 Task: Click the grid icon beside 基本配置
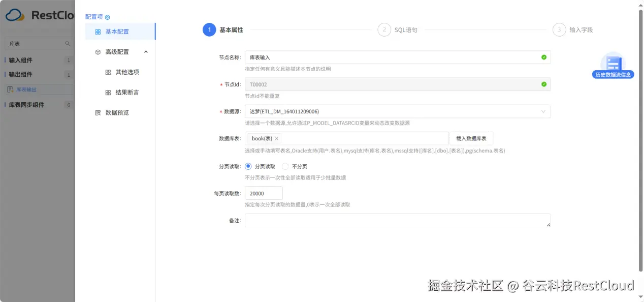pyautogui.click(x=98, y=31)
